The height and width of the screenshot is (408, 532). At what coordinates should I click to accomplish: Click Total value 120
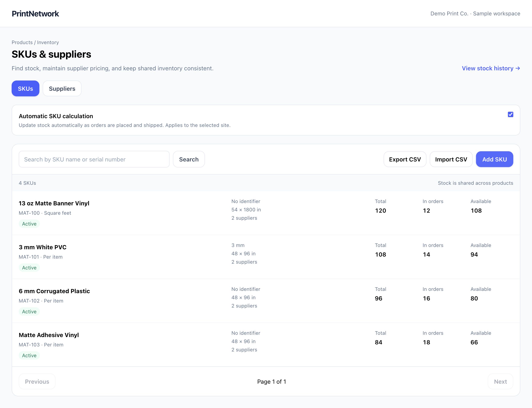click(380, 211)
